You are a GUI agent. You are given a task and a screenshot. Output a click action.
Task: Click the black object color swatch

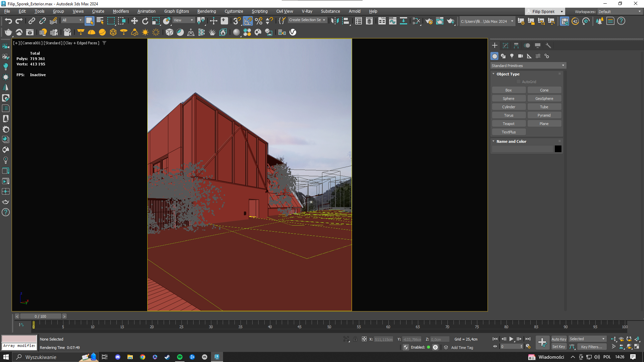pos(558,149)
